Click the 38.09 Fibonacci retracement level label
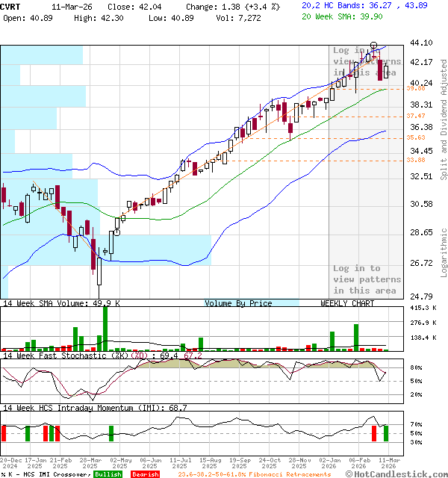This screenshot has width=448, height=478. (416, 88)
